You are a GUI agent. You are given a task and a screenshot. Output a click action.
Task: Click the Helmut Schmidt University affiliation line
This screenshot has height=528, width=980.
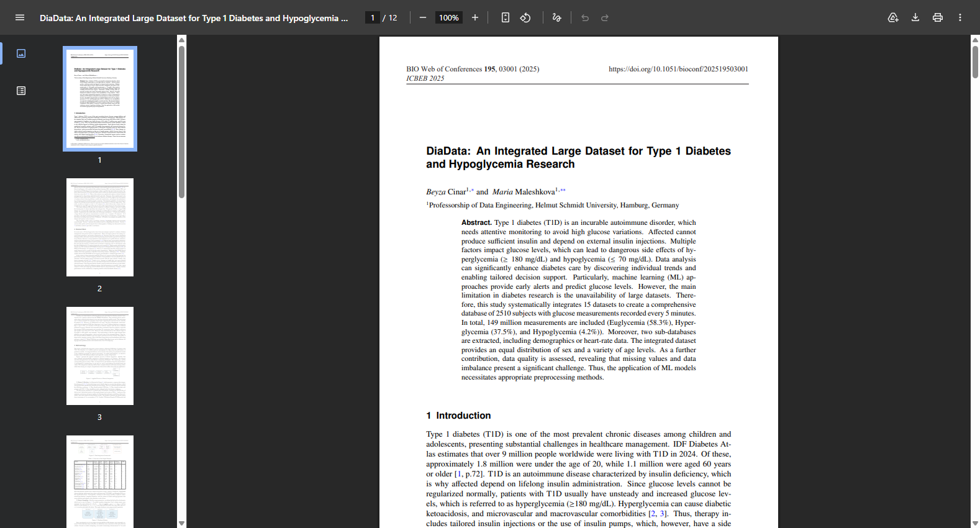point(553,205)
